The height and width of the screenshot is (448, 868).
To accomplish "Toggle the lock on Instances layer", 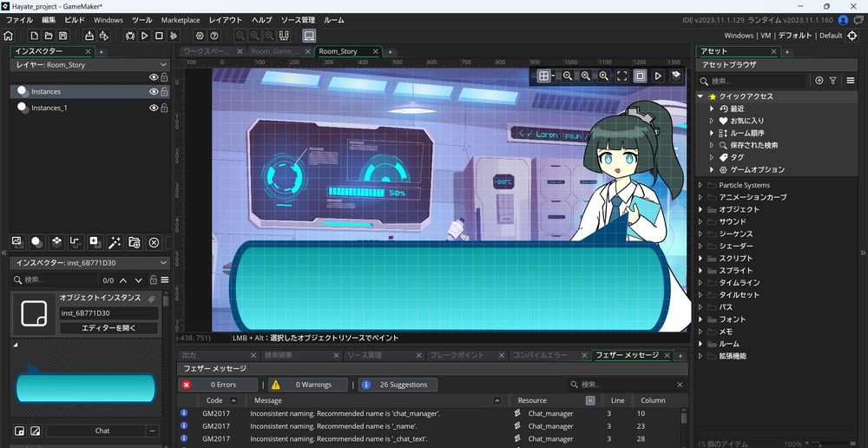I will click(x=164, y=91).
